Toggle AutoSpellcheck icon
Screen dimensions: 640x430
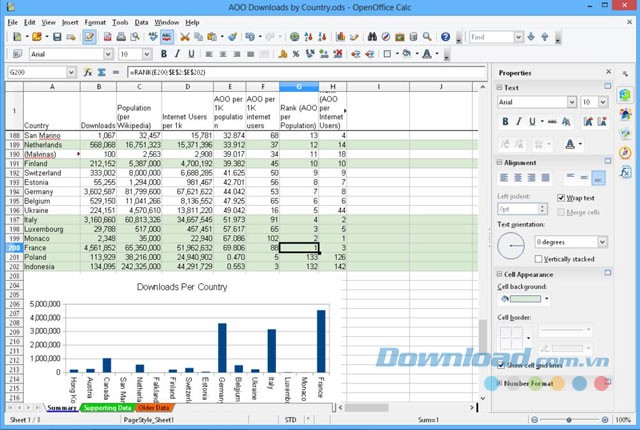click(x=167, y=37)
